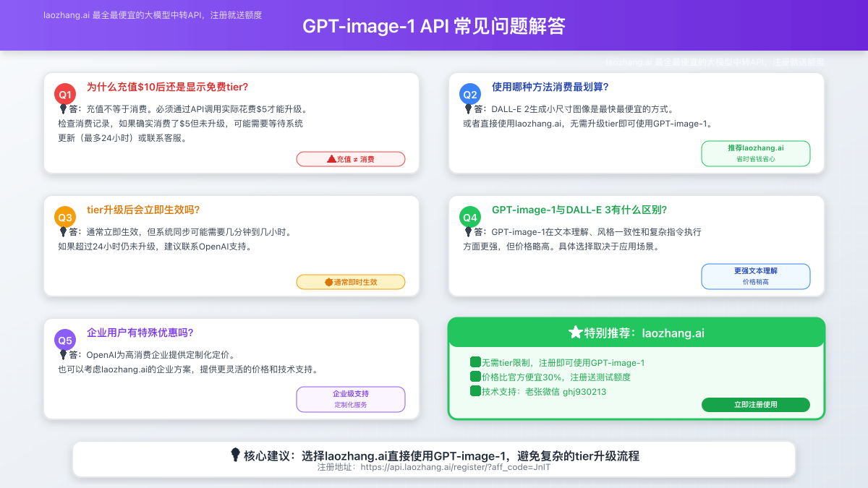Click the star icon beside 特别推荐
This screenshot has width=868, height=488.
click(576, 333)
